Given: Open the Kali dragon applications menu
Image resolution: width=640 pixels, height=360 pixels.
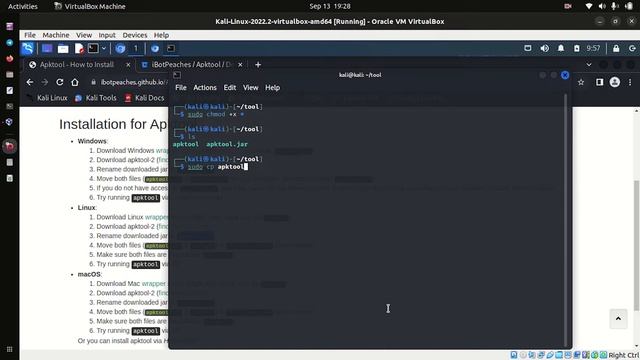Looking at the screenshot, I should coord(28,49).
